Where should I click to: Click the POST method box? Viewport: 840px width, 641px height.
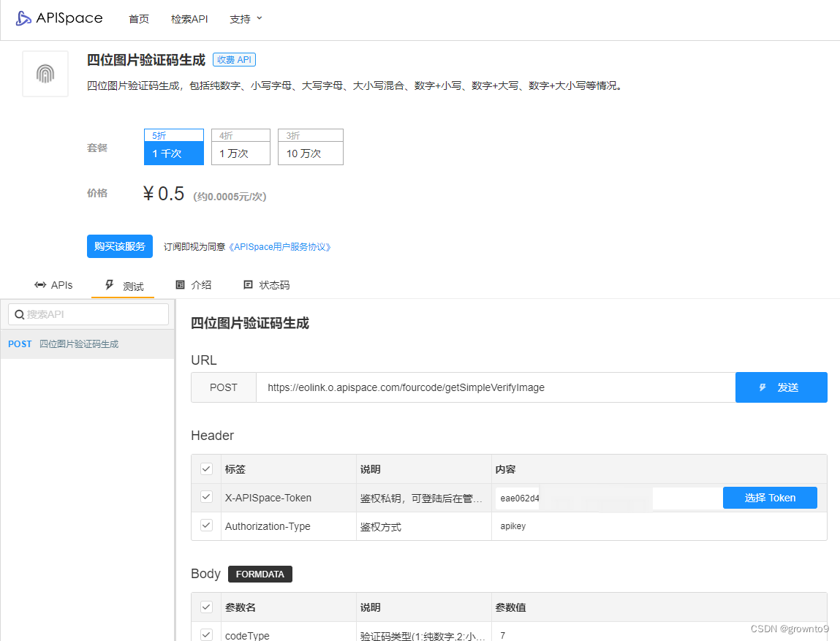pos(224,387)
